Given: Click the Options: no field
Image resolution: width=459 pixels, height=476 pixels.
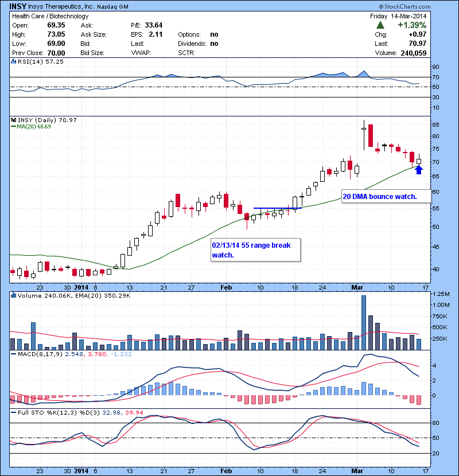Looking at the screenshot, I should pos(198,34).
